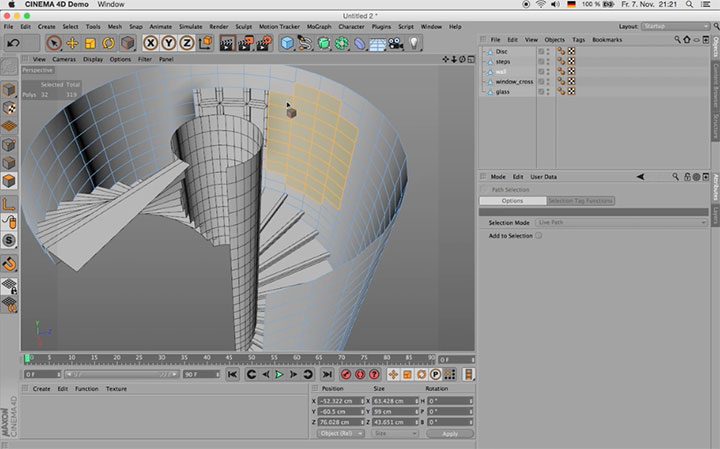Viewport: 720px width, 449px height.
Task: Select the Live Selection tool
Action: 54,43
